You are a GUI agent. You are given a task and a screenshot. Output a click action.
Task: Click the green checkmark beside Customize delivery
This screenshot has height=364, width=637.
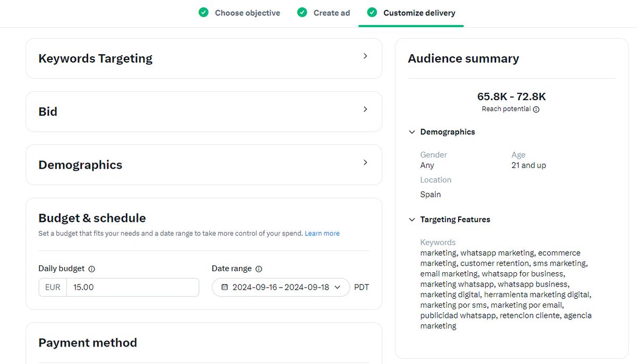(x=372, y=12)
